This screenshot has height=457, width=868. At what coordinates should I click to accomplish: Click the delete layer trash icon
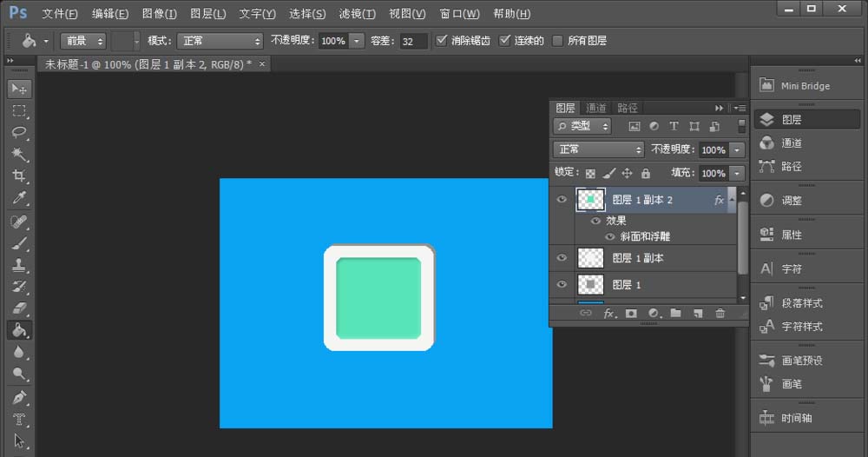[720, 313]
